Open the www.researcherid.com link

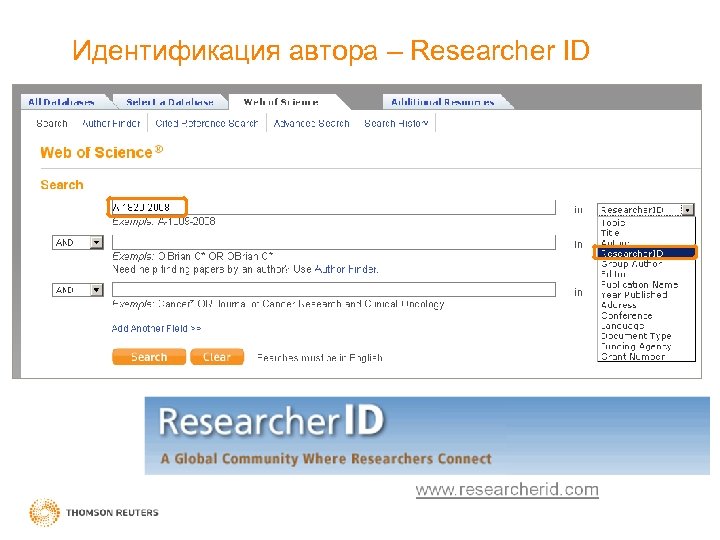(x=507, y=489)
